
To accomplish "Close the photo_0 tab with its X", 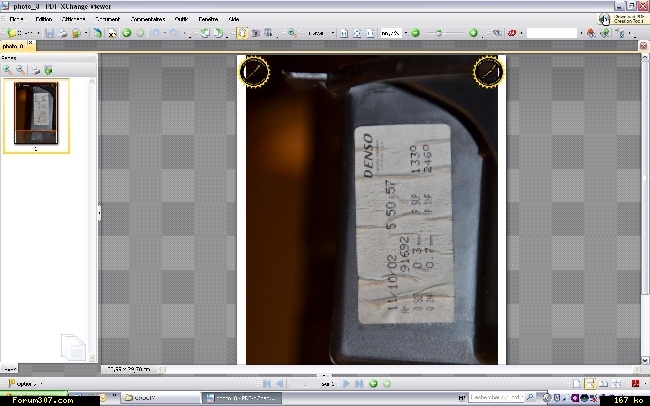I will tap(30, 43).
